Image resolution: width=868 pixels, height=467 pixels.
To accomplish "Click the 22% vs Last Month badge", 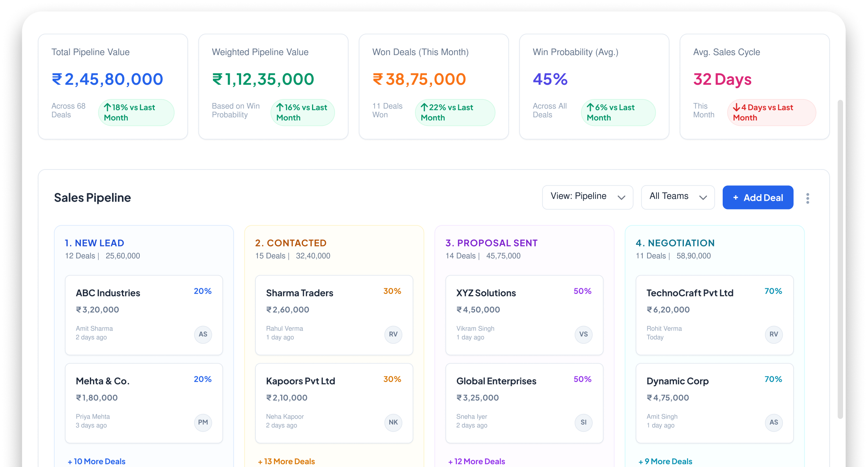I will tap(455, 112).
